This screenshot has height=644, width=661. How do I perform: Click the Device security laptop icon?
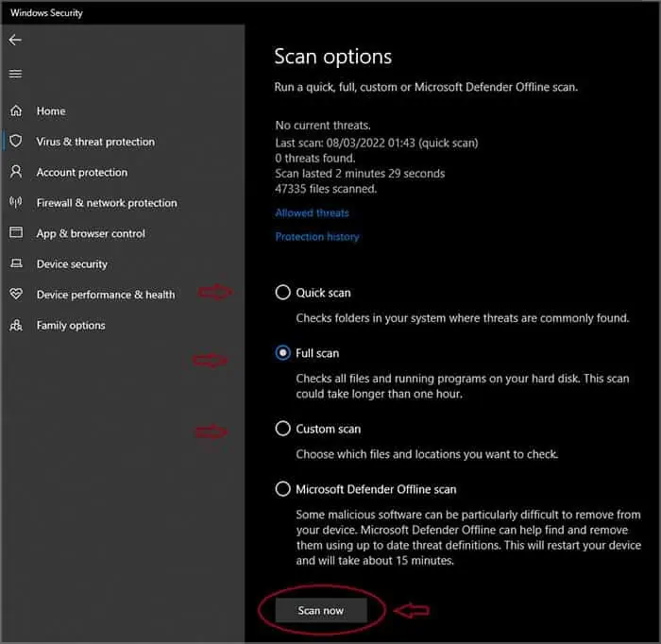click(x=16, y=264)
